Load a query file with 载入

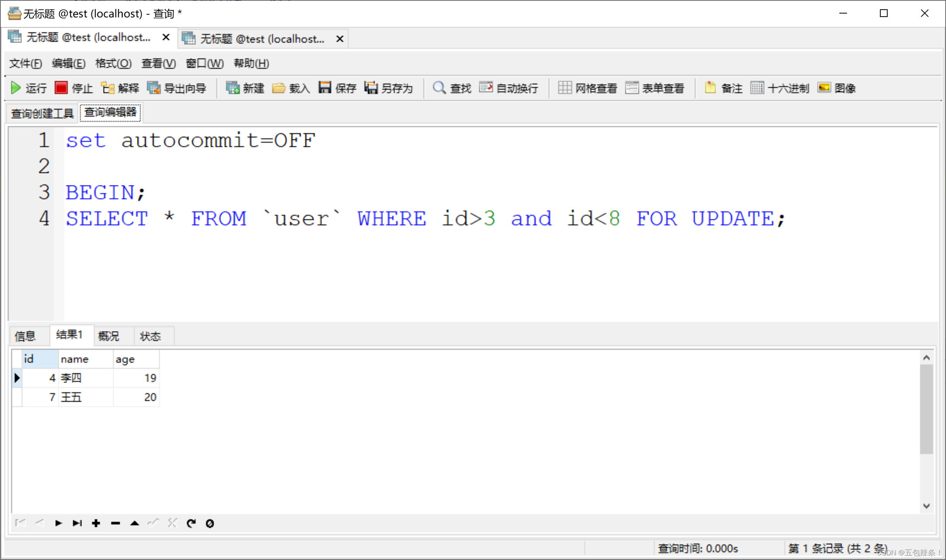pos(291,88)
